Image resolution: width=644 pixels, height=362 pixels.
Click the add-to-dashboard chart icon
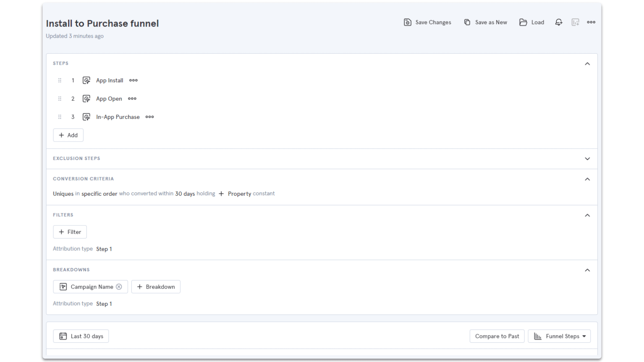(575, 22)
